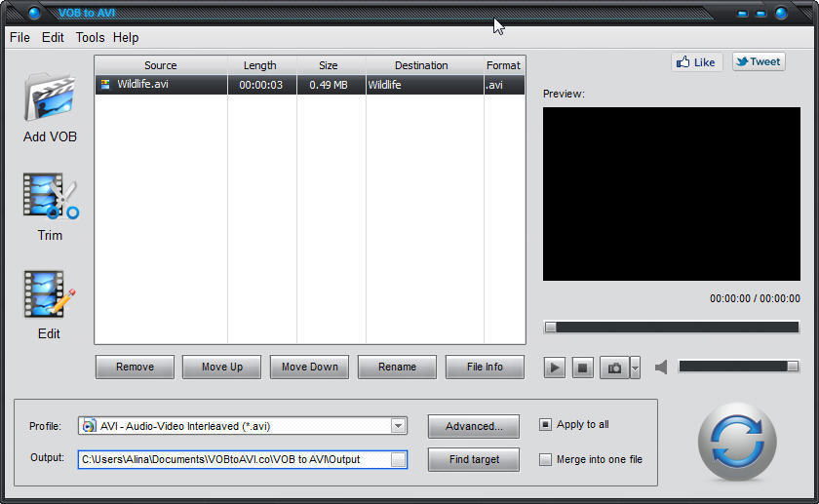The image size is (819, 504).
Task: Click the 00:00:03 length cell
Action: click(x=261, y=85)
